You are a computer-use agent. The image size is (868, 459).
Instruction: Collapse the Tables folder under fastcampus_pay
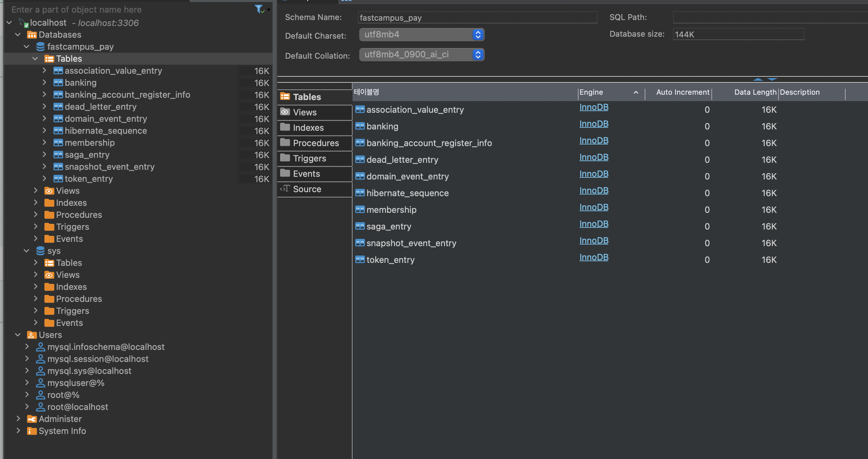pos(35,59)
